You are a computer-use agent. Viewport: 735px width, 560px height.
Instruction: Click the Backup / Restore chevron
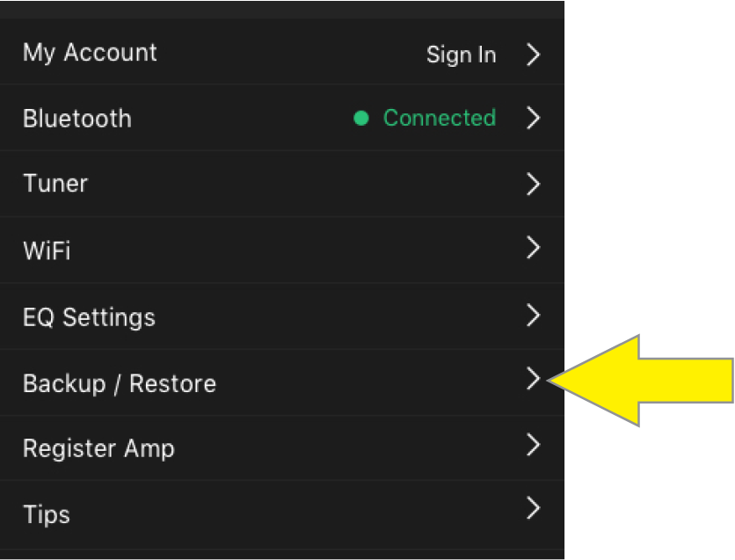[x=533, y=379]
